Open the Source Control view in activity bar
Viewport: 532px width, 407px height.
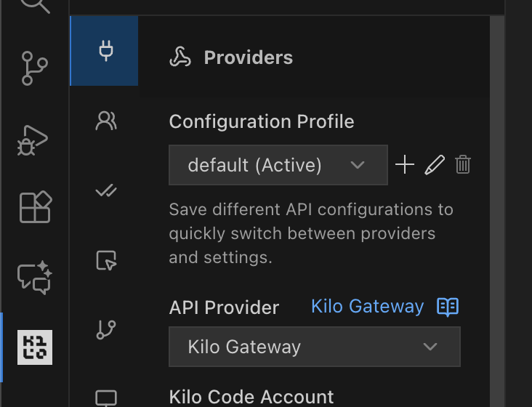click(x=34, y=68)
